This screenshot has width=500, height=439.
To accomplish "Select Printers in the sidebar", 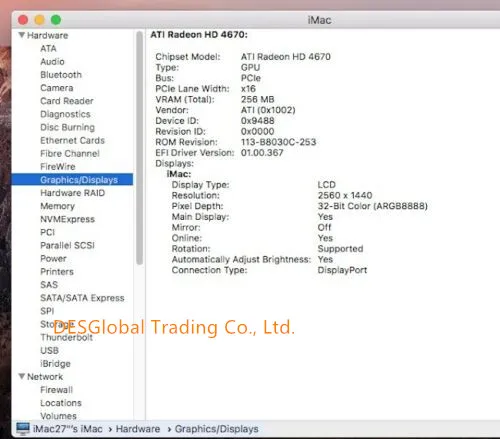I will click(57, 272).
